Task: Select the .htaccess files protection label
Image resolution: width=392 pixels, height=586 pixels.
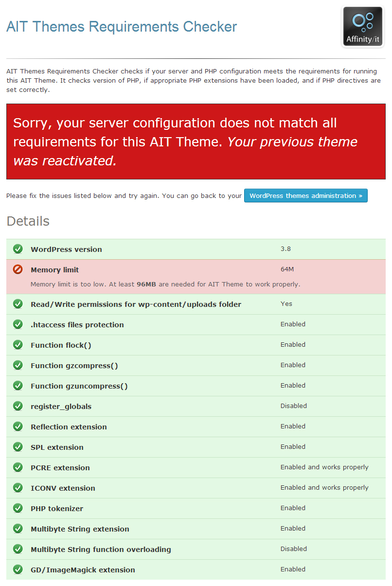Action: coord(77,325)
